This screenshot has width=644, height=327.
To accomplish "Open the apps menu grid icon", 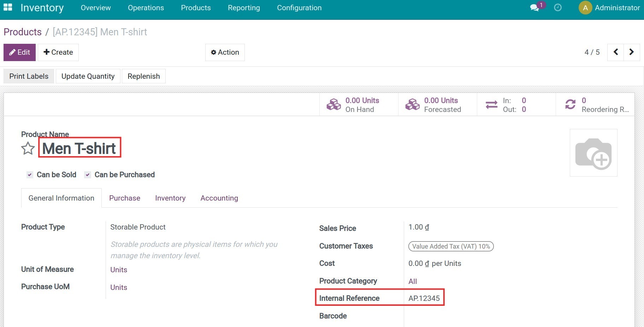I will click(x=7, y=7).
